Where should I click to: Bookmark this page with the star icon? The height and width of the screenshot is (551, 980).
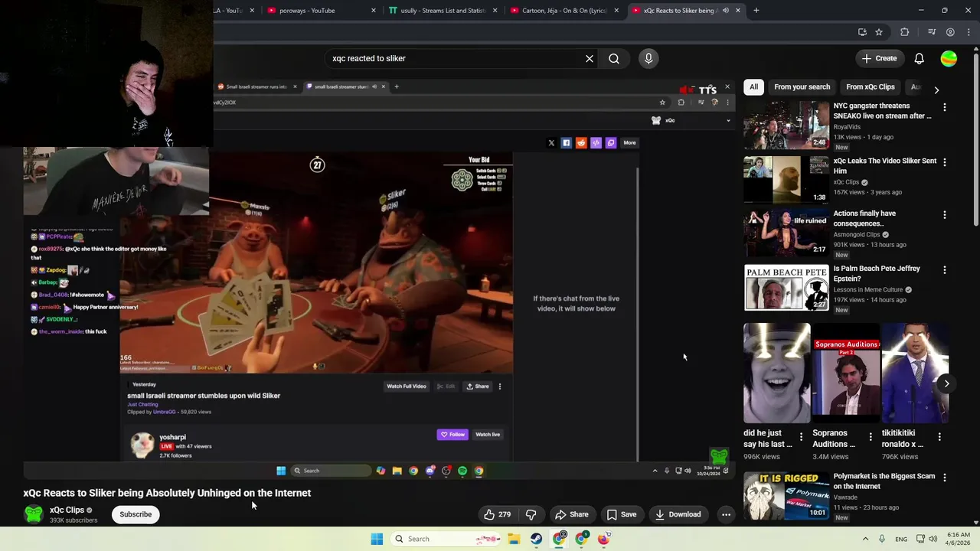879,32
